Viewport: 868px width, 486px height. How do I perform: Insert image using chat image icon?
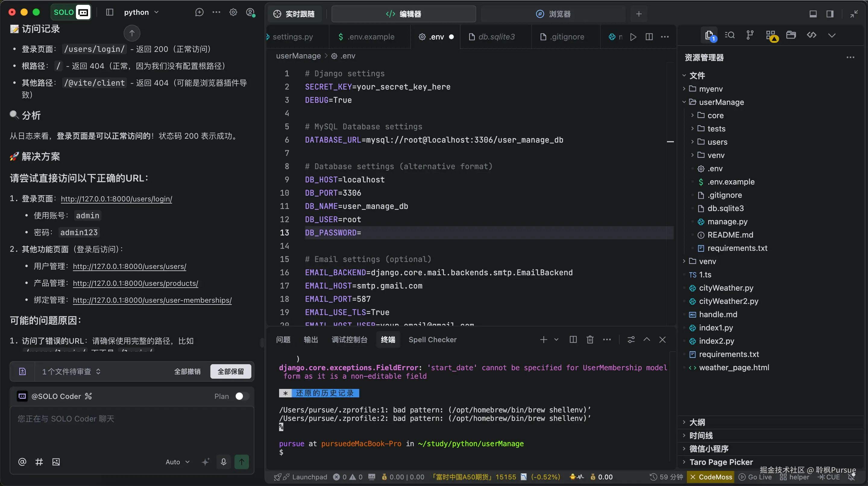(x=56, y=462)
